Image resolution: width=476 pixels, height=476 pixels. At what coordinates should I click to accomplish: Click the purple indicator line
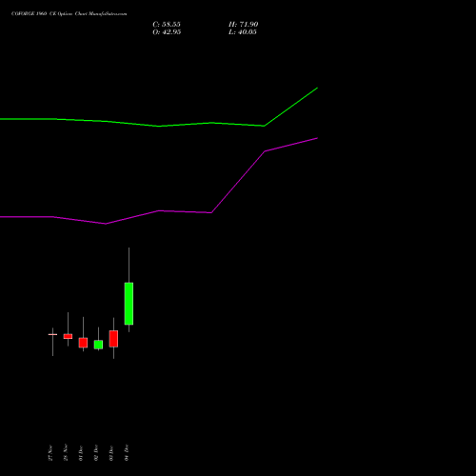coord(159,210)
